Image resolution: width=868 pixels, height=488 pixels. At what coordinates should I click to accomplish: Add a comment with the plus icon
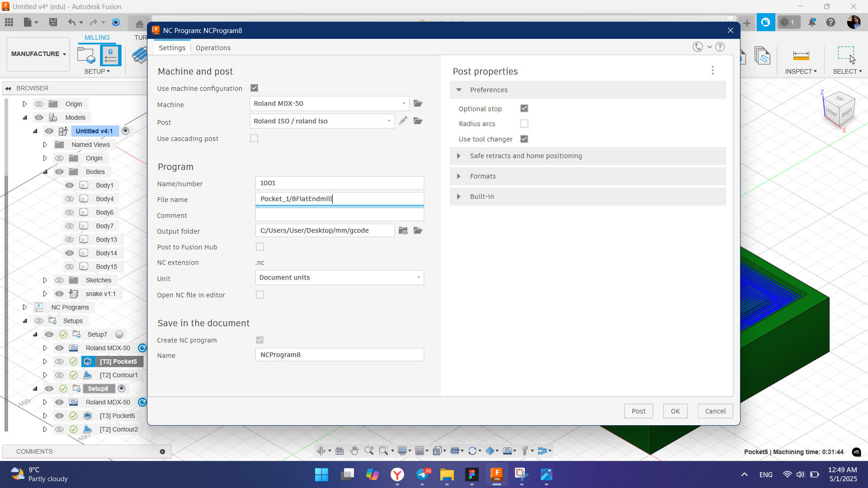click(x=162, y=451)
